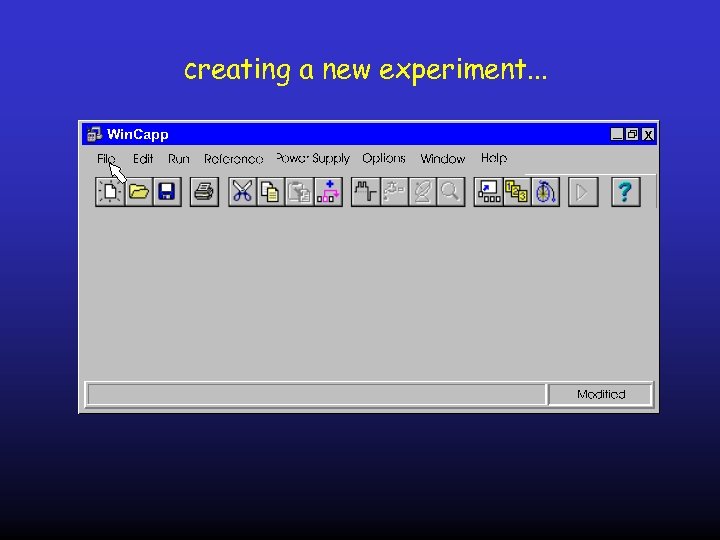Open the Window menu
The image size is (720, 540).
[x=443, y=158]
